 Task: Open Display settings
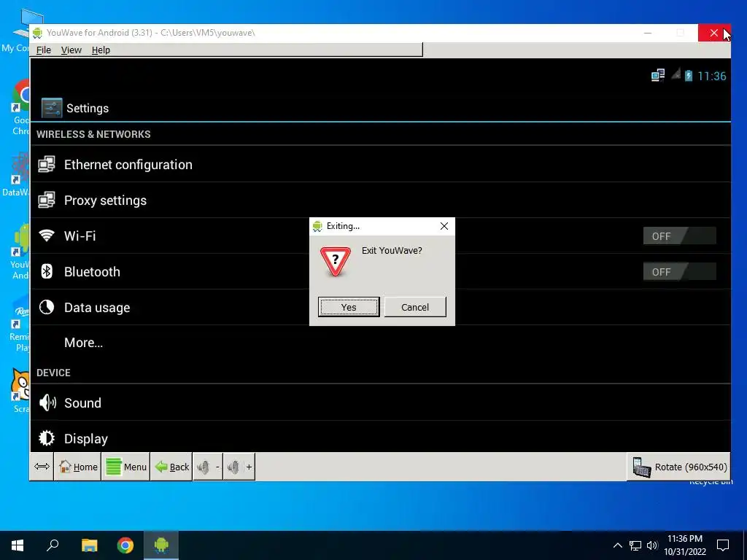(380, 437)
